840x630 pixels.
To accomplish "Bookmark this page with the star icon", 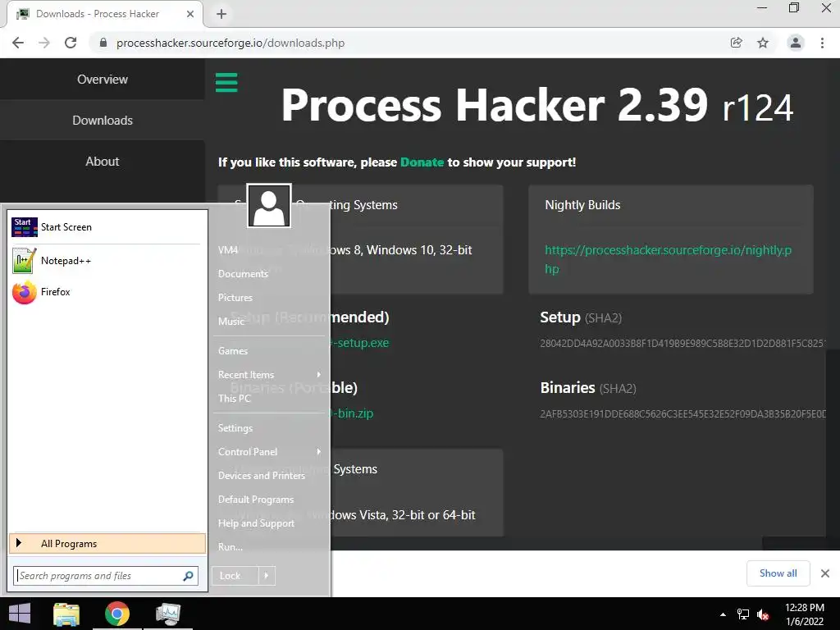I will (763, 43).
